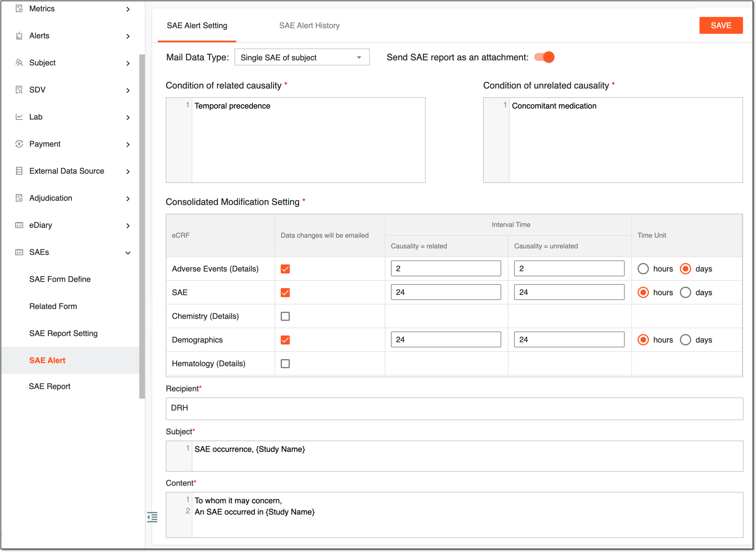The width and height of the screenshot is (756, 552).
Task: Click the eDiary calendar icon
Action: (19, 225)
